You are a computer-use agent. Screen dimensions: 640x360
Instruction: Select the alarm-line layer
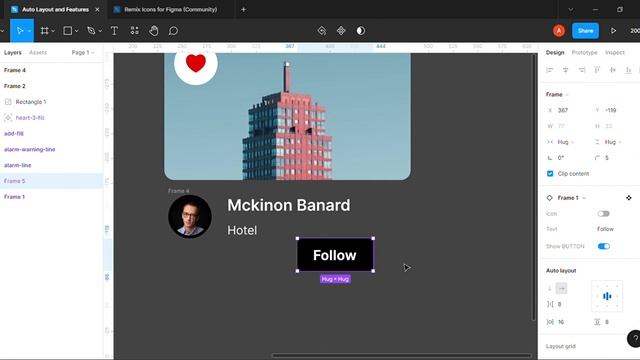(x=51, y=165)
